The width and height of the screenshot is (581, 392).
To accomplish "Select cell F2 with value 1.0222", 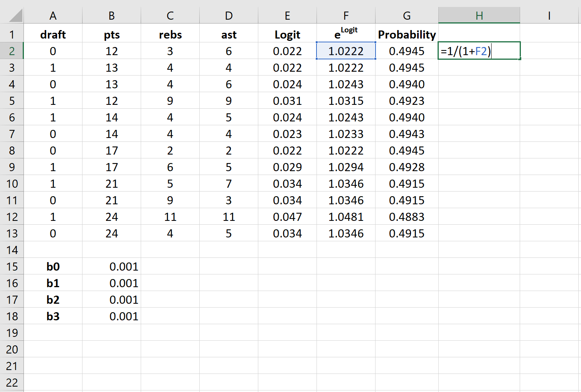I will pos(346,51).
